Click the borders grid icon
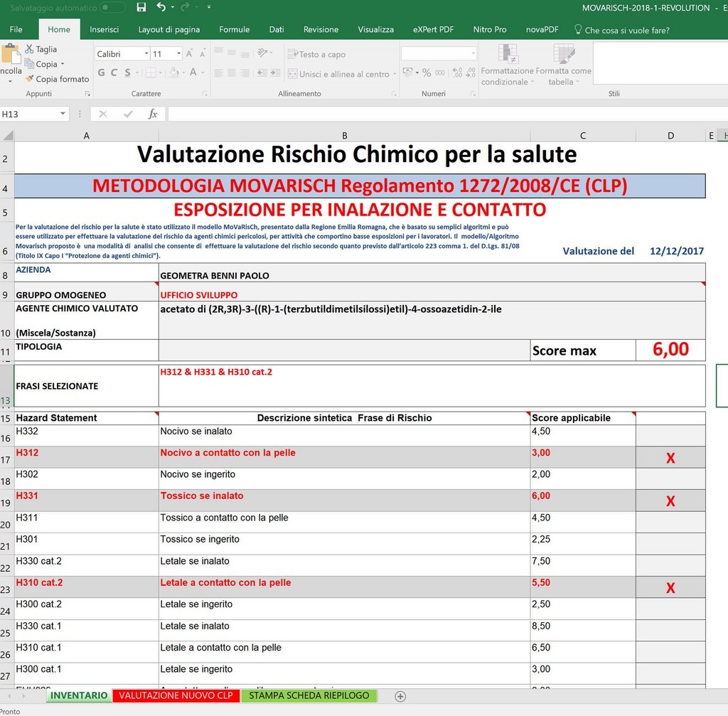 tap(151, 73)
